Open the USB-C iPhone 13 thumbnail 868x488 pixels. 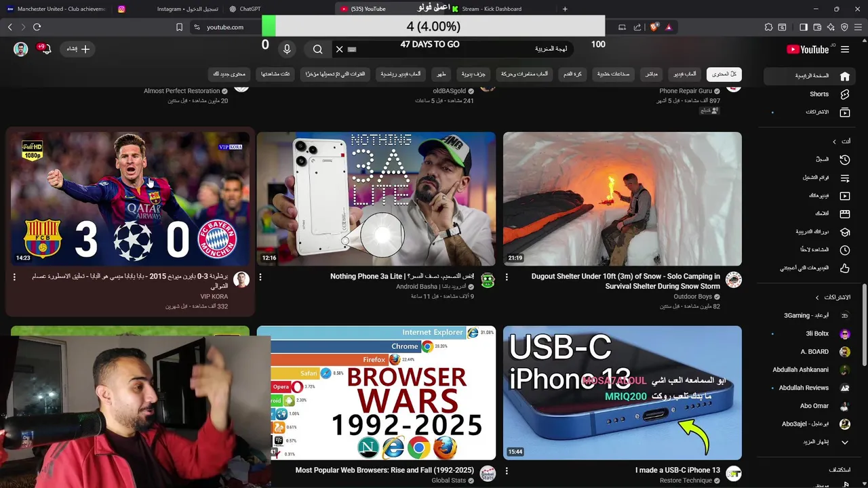623,392
